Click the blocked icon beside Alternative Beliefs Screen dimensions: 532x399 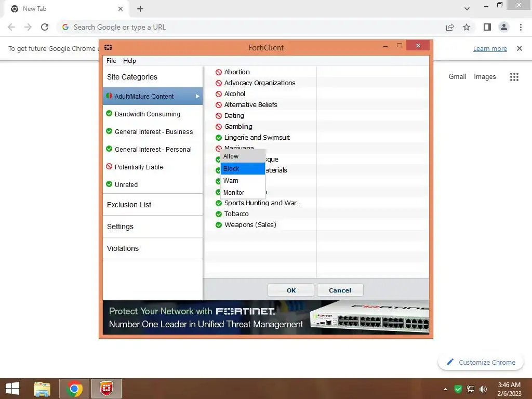click(219, 105)
